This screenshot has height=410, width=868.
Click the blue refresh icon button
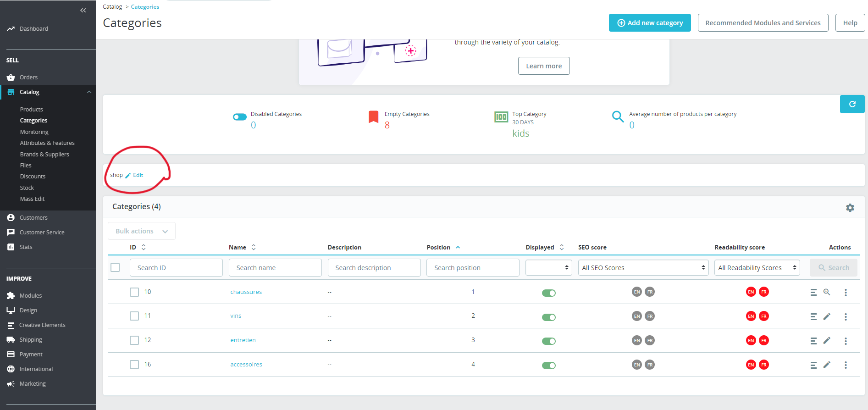coord(852,104)
